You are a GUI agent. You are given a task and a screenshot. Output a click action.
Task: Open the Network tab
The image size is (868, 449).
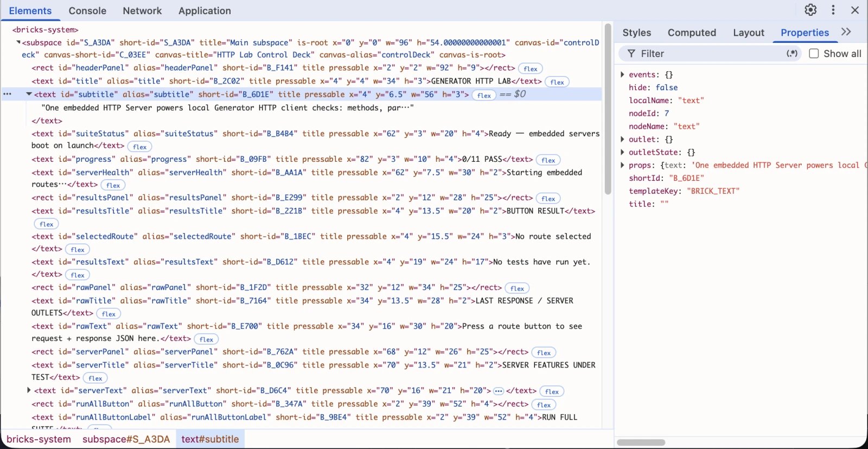(142, 11)
